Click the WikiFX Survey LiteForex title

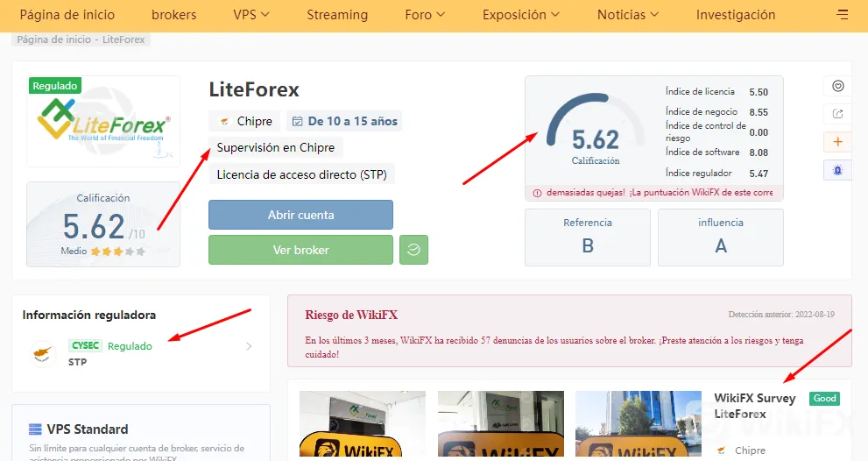(x=754, y=406)
